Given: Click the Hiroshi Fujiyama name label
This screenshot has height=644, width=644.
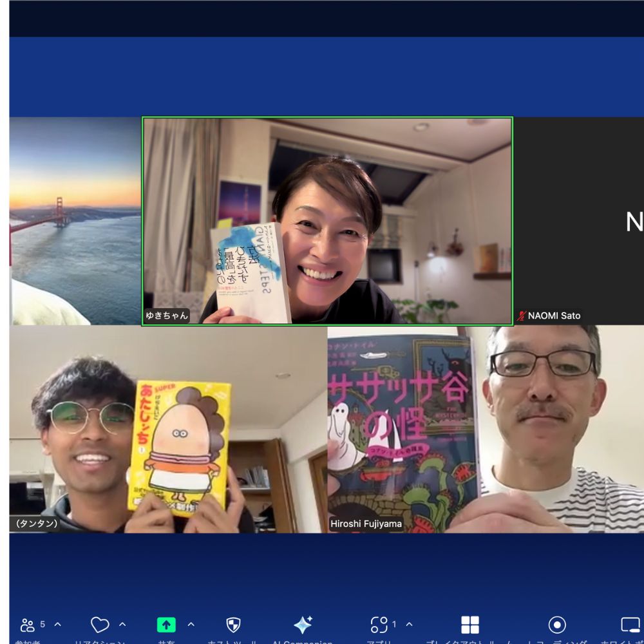Looking at the screenshot, I should pos(366,524).
